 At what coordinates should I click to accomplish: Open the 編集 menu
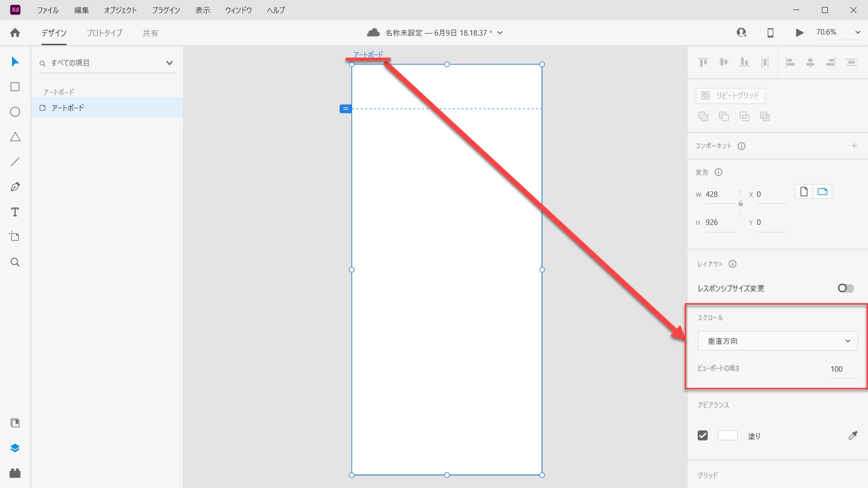pos(82,10)
